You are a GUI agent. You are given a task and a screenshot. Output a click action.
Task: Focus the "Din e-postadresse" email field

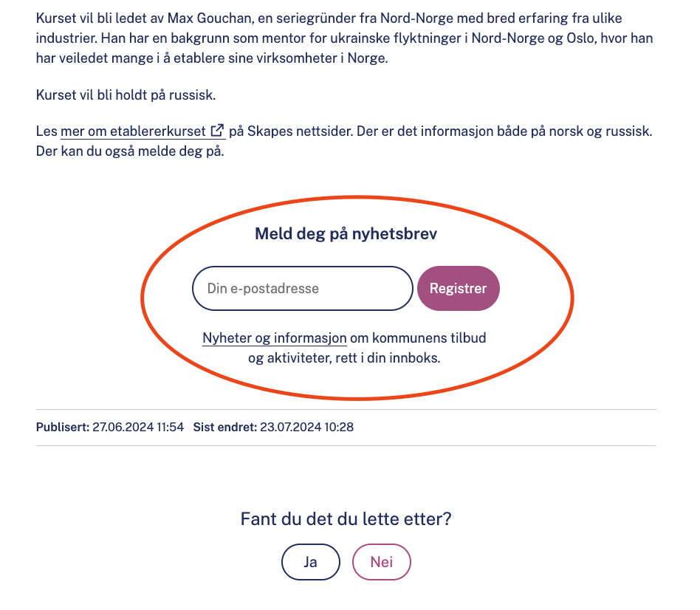[x=302, y=288]
